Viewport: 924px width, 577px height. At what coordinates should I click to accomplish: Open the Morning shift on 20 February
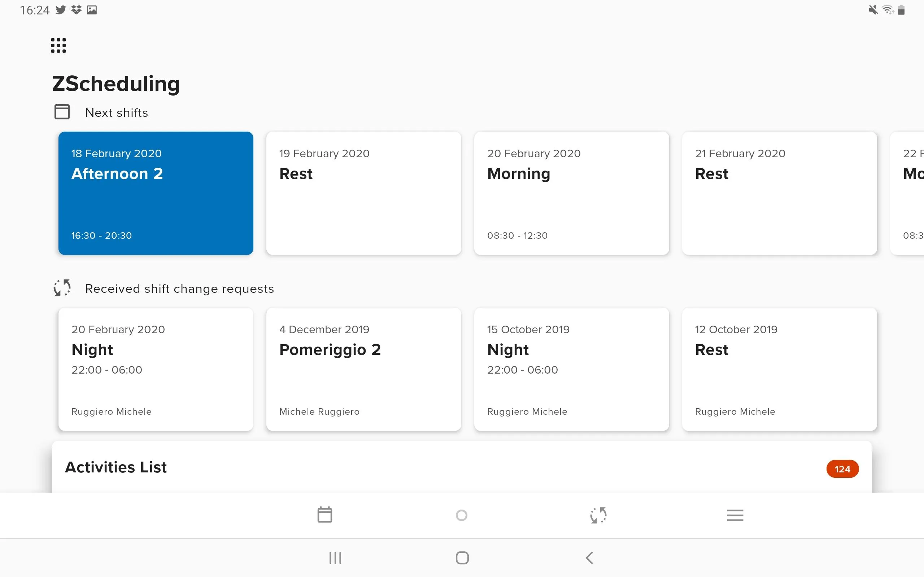(x=571, y=193)
